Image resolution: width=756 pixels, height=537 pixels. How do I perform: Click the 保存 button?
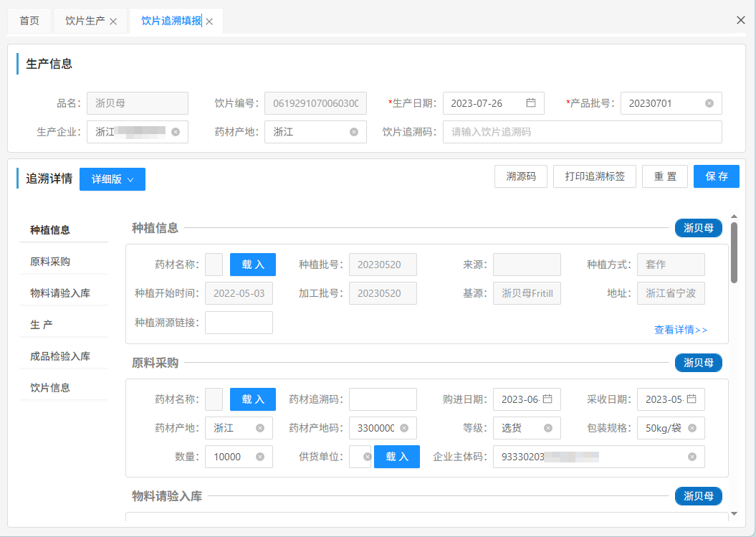(x=716, y=176)
